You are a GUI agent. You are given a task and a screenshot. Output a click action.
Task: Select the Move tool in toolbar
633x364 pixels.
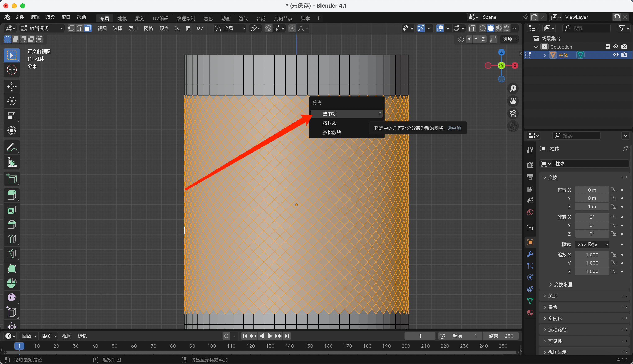coord(12,86)
